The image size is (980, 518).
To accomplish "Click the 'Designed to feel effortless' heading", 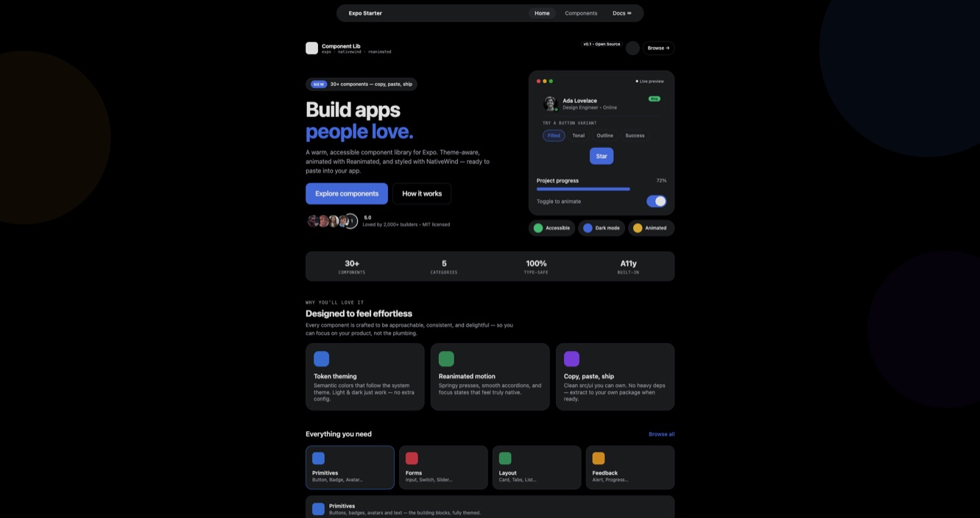I will point(359,313).
